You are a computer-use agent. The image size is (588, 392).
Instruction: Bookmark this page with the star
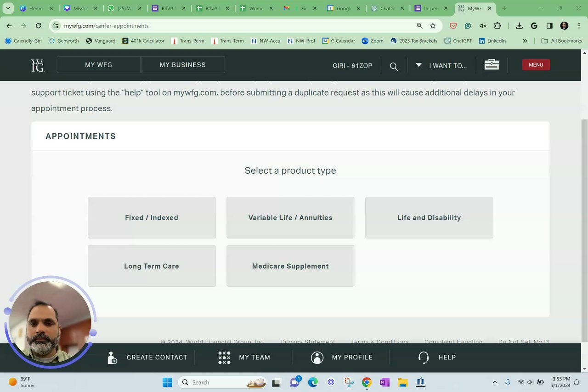point(433,26)
